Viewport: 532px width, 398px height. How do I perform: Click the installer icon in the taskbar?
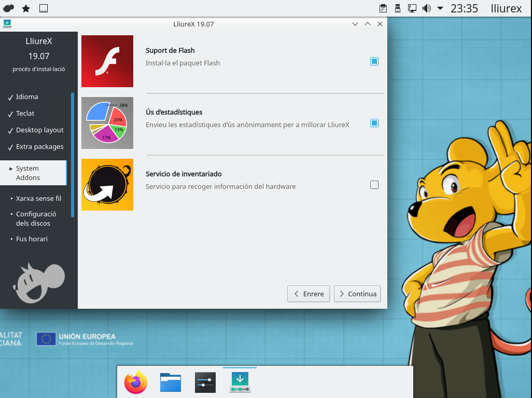coord(240,382)
